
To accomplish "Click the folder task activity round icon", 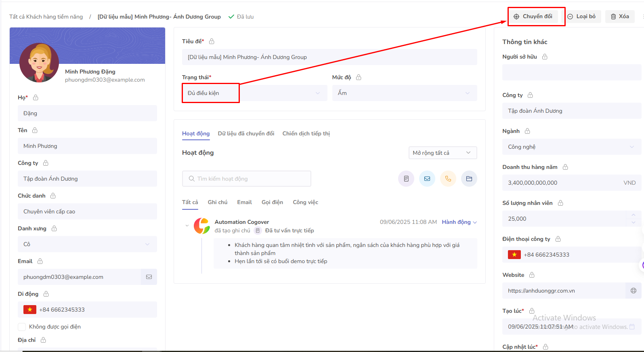I will (x=469, y=179).
